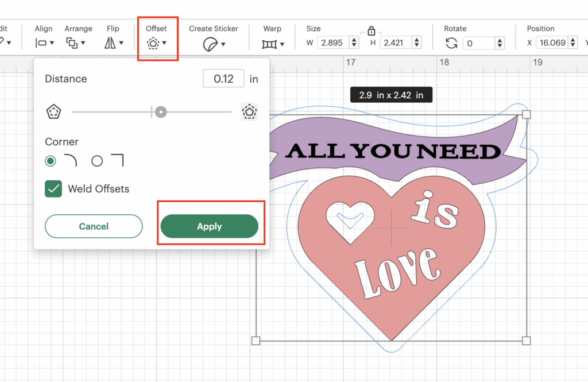The width and height of the screenshot is (588, 382).
Task: Apply the offset settings
Action: (209, 226)
